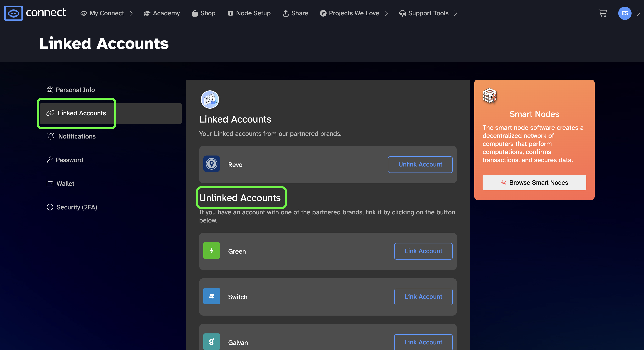Open the Share menu item

coord(295,13)
